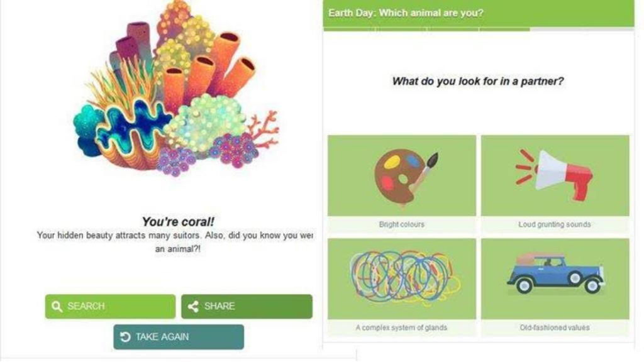644x362 pixels.
Task: Select the "Old-fashioned values" answer label
Action: pos(555,327)
